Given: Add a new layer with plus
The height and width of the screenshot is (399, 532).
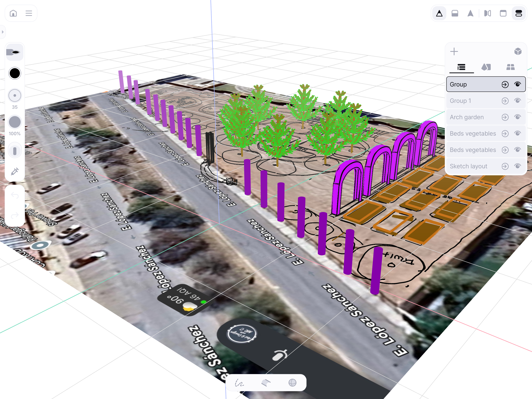Looking at the screenshot, I should coord(454,52).
